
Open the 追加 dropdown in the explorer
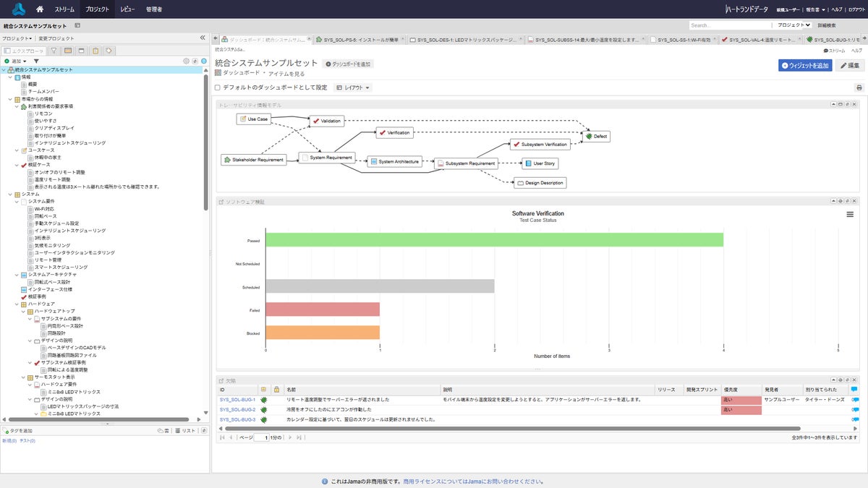point(15,61)
